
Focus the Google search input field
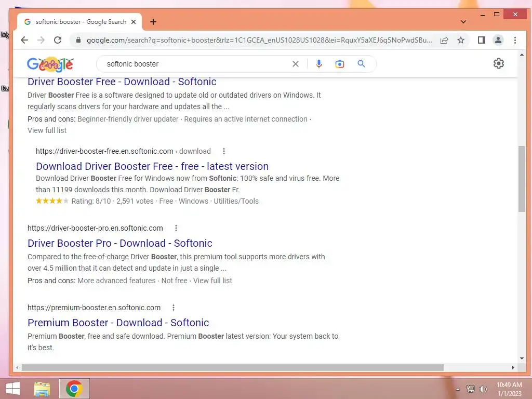coord(197,64)
